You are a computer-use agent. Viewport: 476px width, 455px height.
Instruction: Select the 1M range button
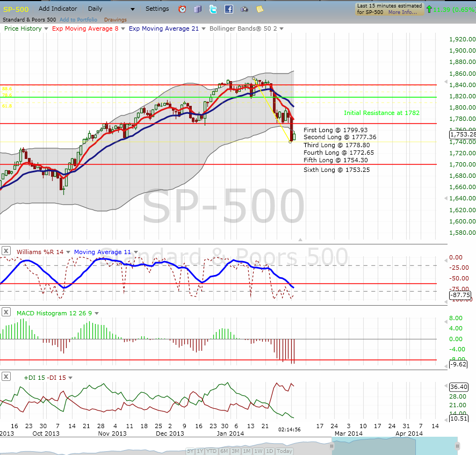[x=247, y=451]
